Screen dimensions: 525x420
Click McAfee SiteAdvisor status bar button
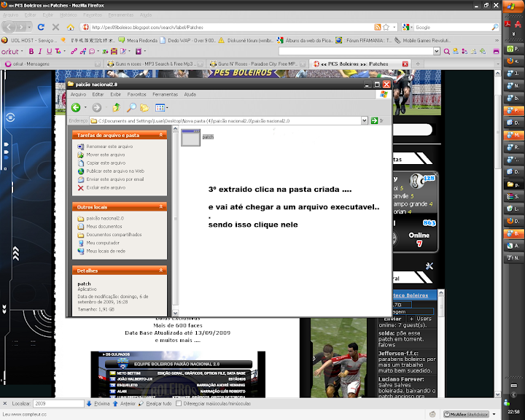pos(466,414)
